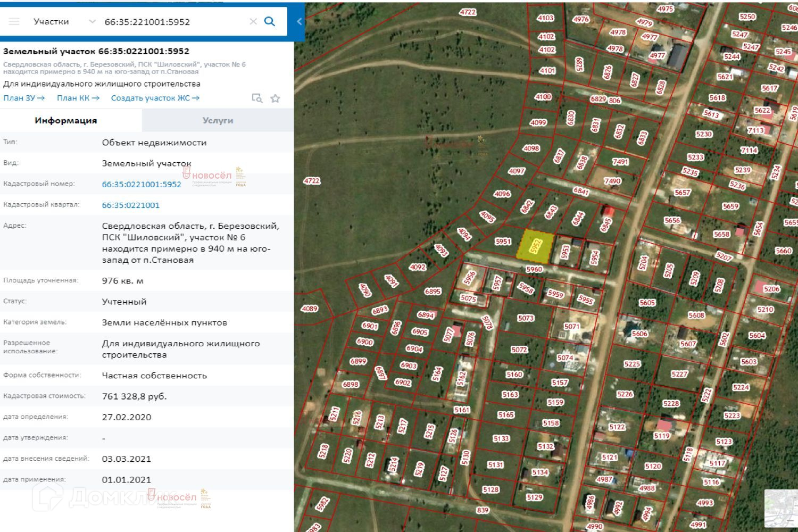Screen dimensions: 798x532
Task: Select parcel 4100 on the map
Action: point(543,97)
